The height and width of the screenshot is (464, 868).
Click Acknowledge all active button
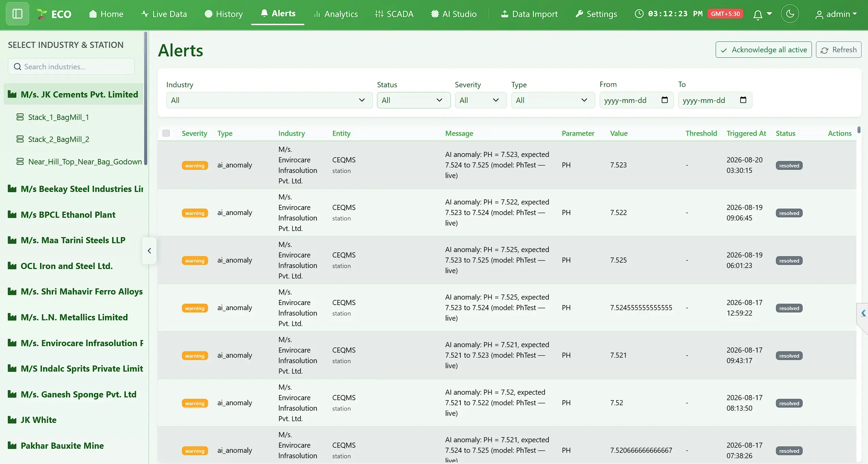764,50
